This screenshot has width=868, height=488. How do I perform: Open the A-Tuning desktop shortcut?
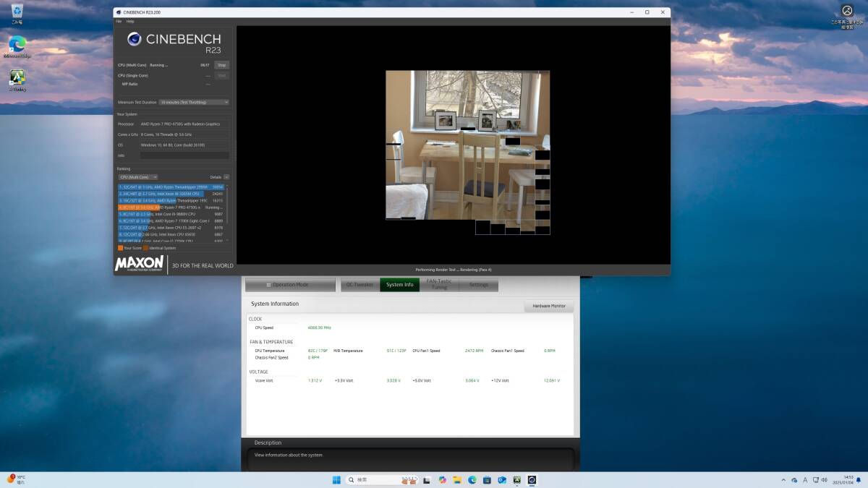[x=17, y=80]
